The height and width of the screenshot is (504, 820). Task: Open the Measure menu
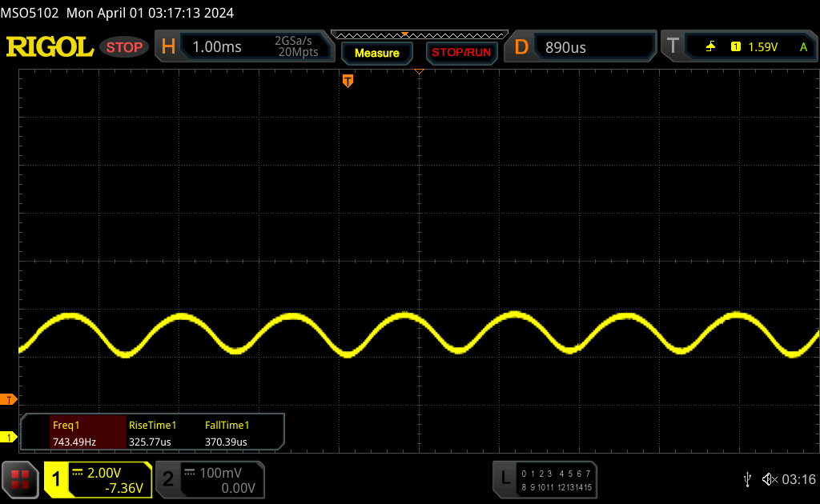[x=377, y=53]
